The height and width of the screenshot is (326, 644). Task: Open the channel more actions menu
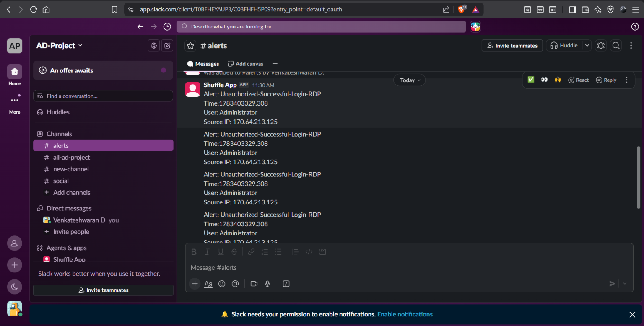pyautogui.click(x=631, y=45)
